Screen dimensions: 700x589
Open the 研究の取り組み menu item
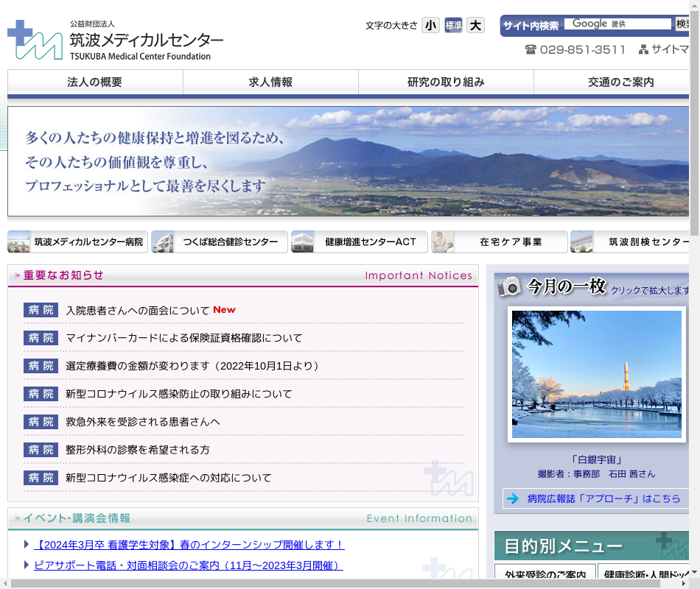(446, 82)
